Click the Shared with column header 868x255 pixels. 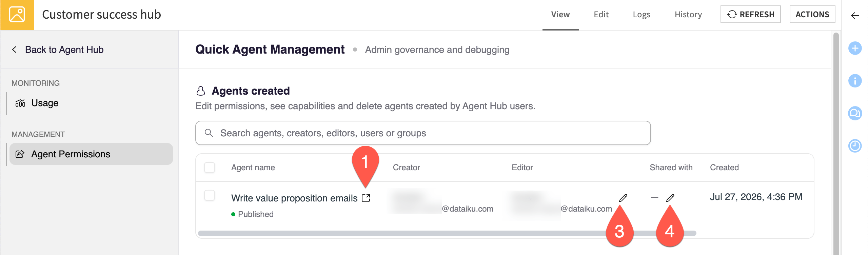pos(671,168)
